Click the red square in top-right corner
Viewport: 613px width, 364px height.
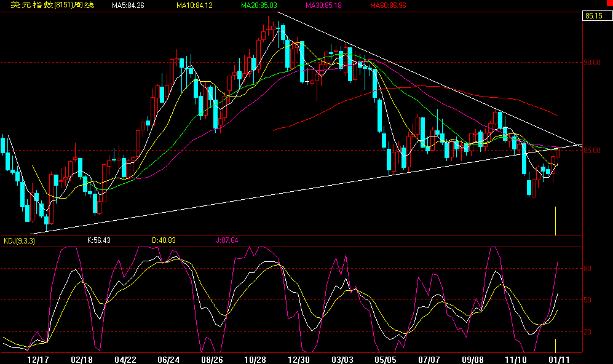click(x=610, y=2)
